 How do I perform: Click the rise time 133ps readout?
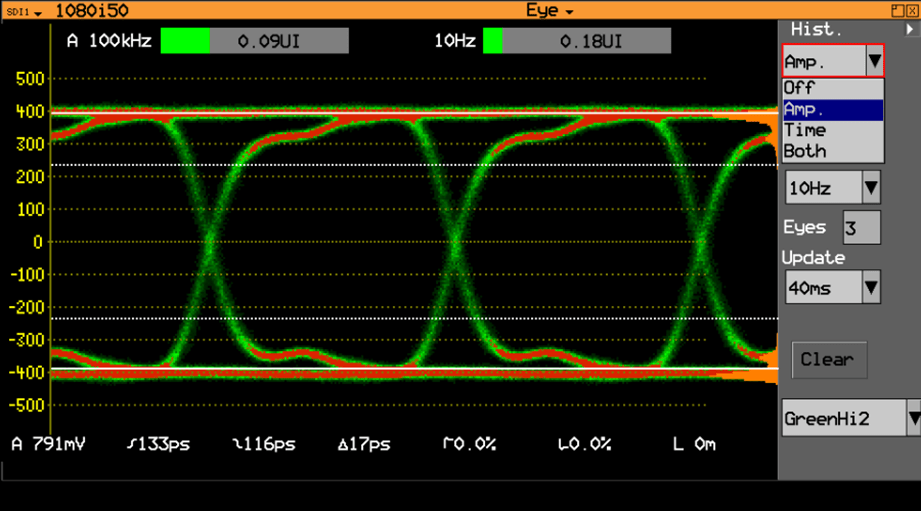coord(159,444)
